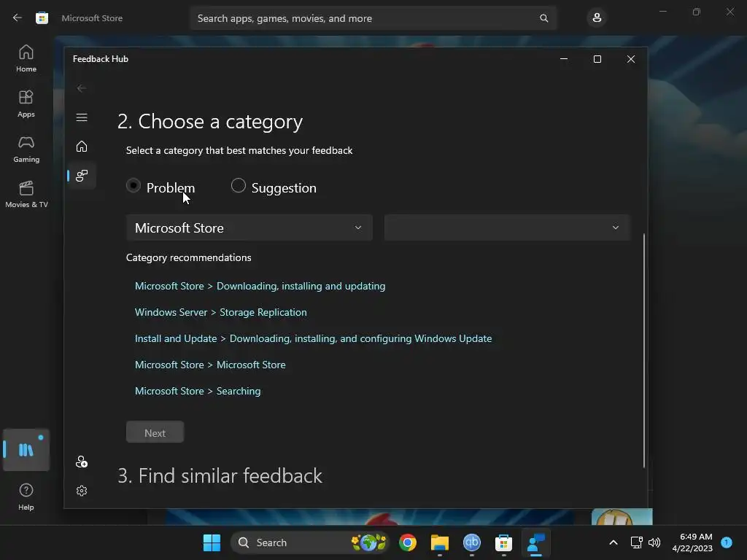Open the clock and date in taskbar
Viewport: 747px width, 560px height.
tap(692, 542)
